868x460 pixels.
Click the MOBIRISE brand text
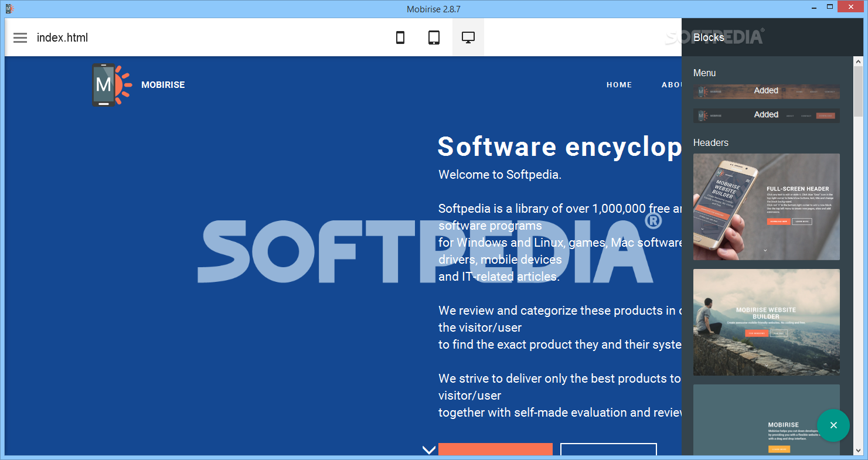click(x=163, y=85)
